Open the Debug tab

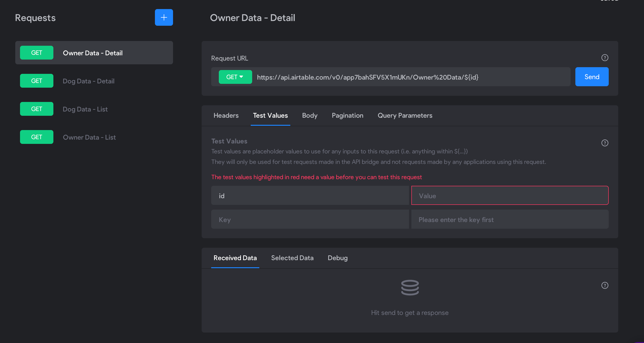(337, 258)
